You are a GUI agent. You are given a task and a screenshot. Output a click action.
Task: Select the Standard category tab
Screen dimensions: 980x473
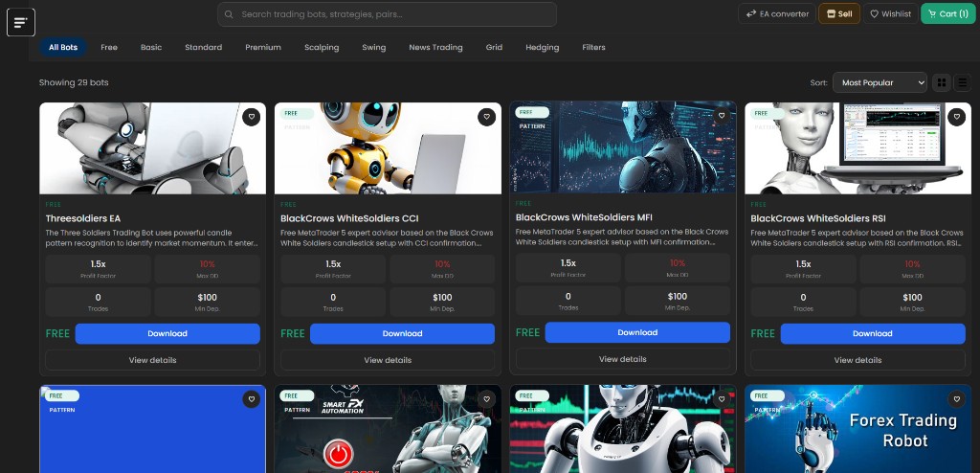click(203, 48)
